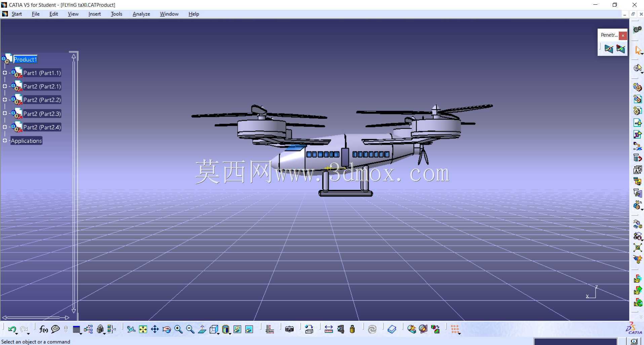Click the Clash analysis icon
644x345 pixels.
[411, 329]
